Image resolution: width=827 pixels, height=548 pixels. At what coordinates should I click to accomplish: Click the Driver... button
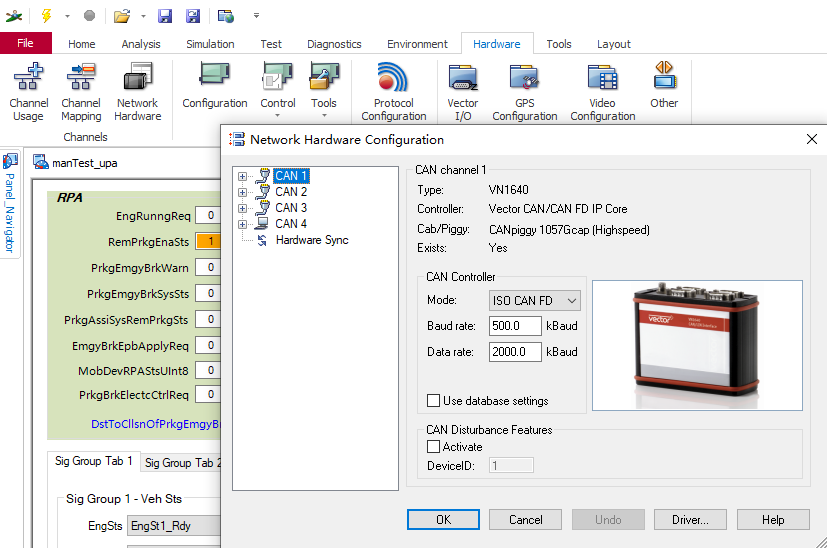690,520
